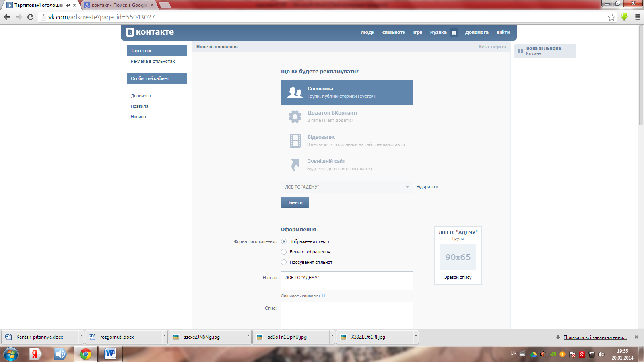Open спільноти in header menu
The height and width of the screenshot is (362, 644).
394,32
